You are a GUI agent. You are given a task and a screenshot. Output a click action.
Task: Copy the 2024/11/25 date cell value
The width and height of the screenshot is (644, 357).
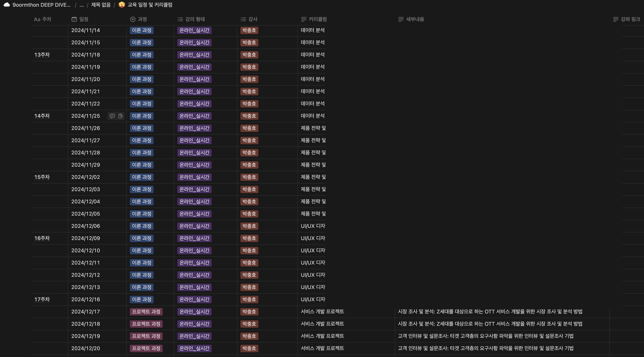point(121,116)
